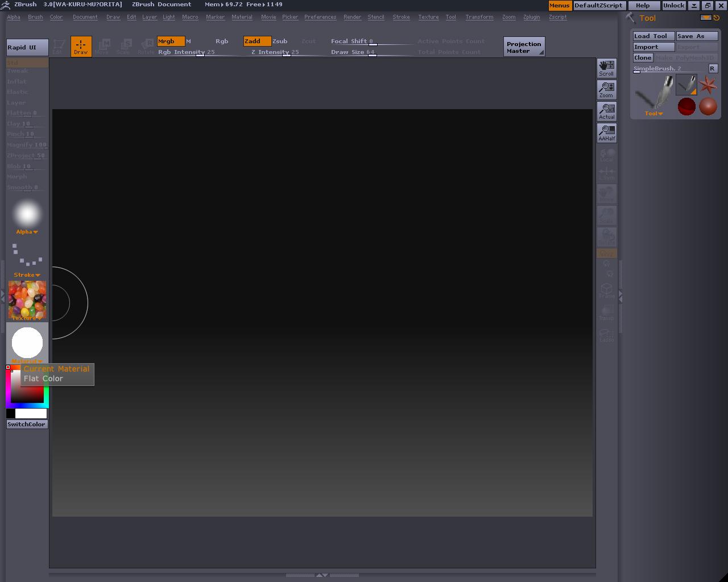Open the Alpha menu in menu bar
Image resolution: width=728 pixels, height=582 pixels.
pyautogui.click(x=14, y=17)
